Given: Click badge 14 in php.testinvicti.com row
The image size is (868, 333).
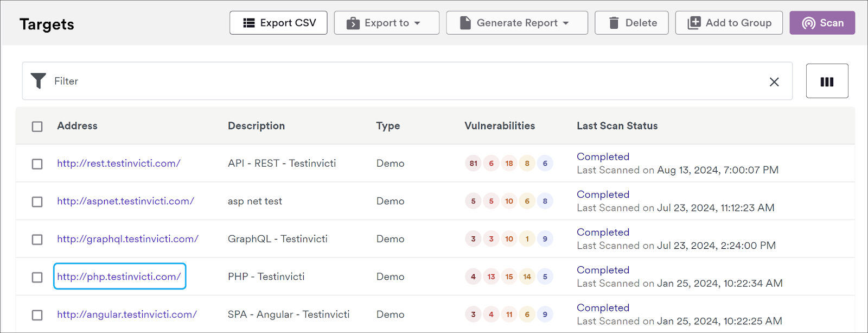Looking at the screenshot, I should (527, 277).
